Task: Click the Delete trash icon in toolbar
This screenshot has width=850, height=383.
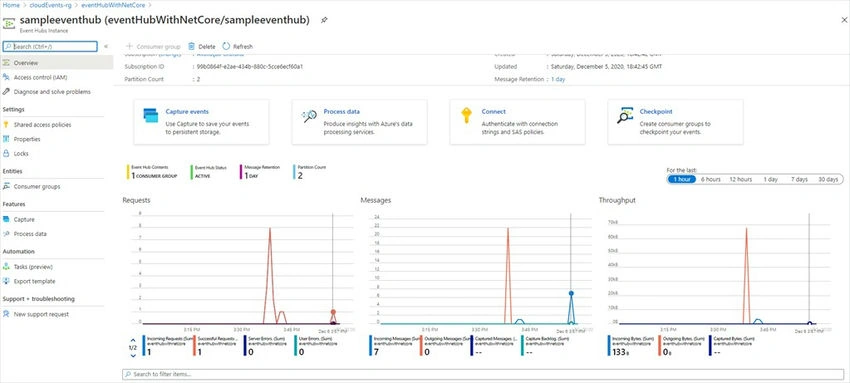Action: [x=191, y=47]
